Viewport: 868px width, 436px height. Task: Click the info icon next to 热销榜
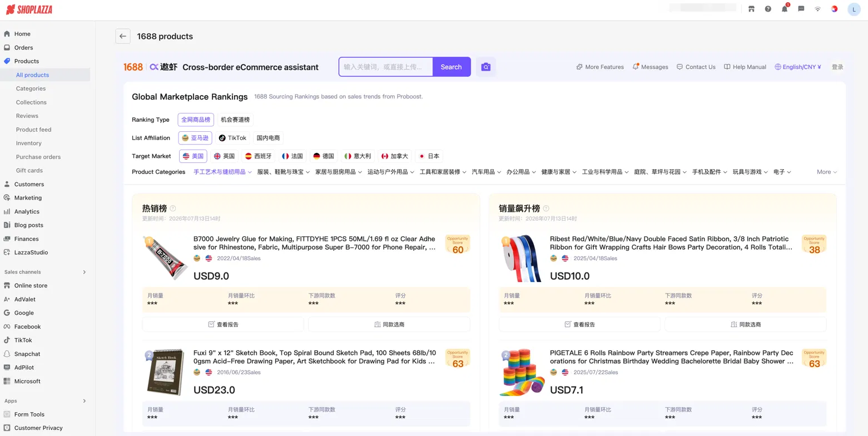point(173,209)
